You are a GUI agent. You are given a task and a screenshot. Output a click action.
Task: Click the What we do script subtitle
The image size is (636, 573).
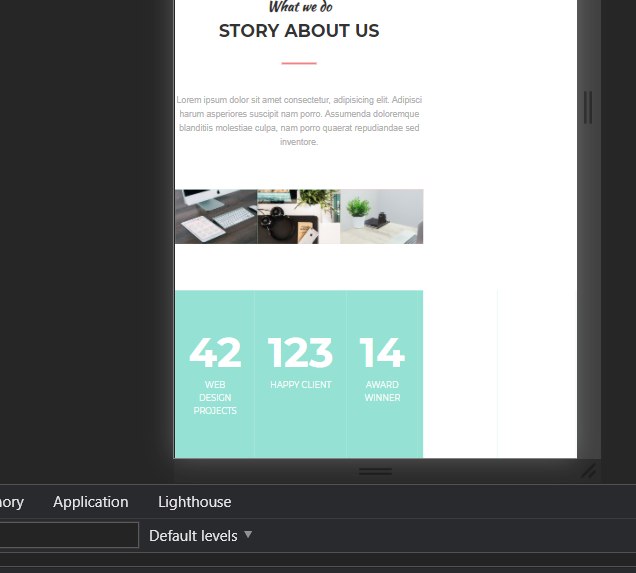coord(301,6)
